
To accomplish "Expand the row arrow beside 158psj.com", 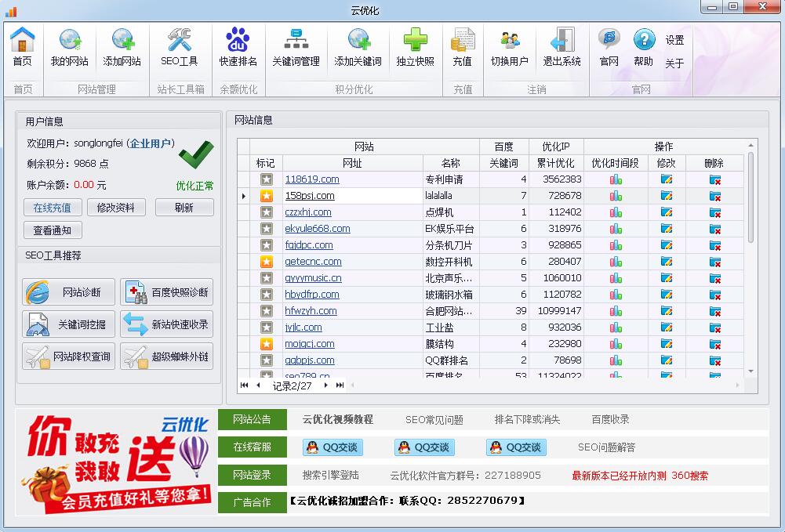I will pyautogui.click(x=245, y=195).
